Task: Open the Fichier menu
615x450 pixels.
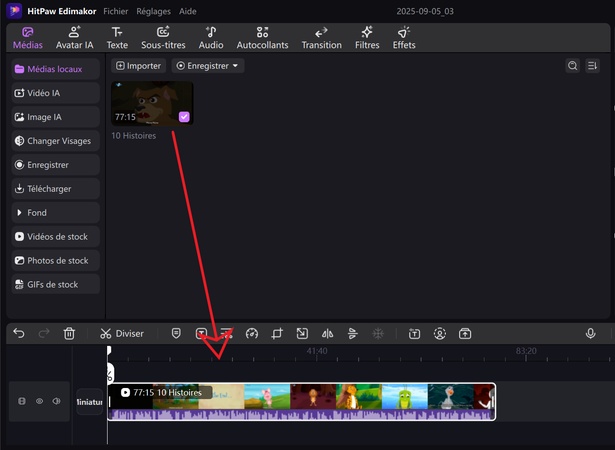Action: click(x=115, y=10)
